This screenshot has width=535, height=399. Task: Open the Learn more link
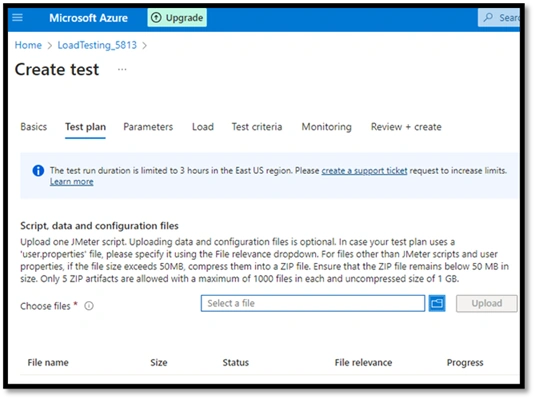[x=72, y=182]
